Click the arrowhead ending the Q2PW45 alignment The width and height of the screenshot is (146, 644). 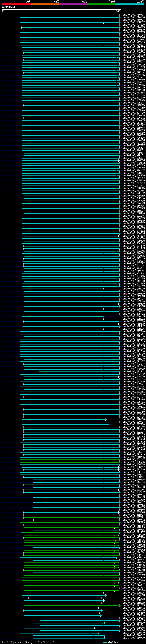click(95, 628)
